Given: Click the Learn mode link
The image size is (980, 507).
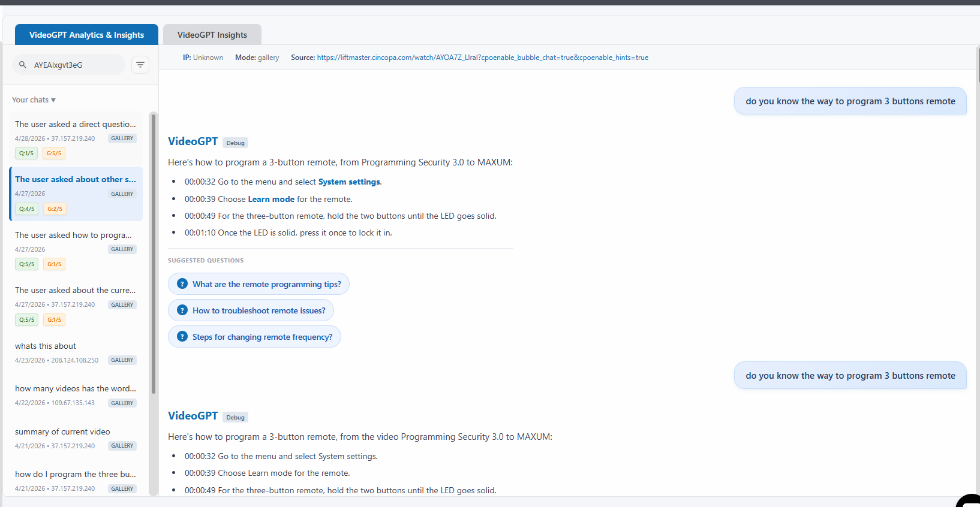Looking at the screenshot, I should pyautogui.click(x=271, y=199).
